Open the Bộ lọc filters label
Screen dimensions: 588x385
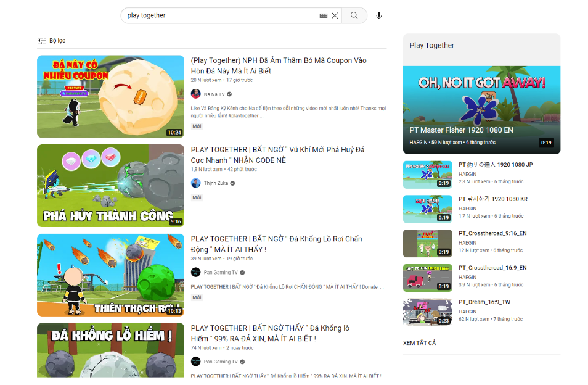point(57,40)
